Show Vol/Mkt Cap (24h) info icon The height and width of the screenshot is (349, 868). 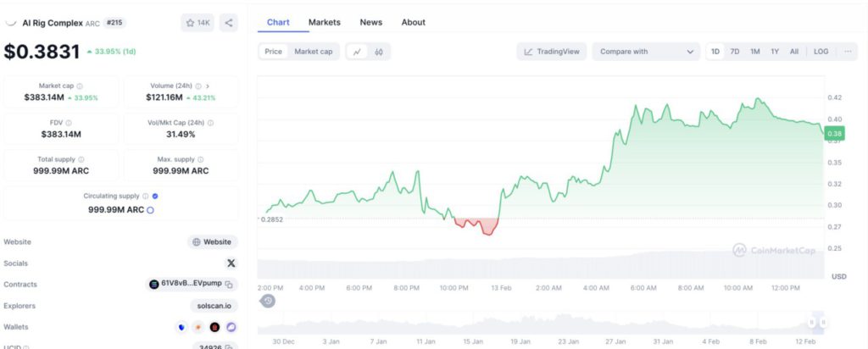coord(210,123)
